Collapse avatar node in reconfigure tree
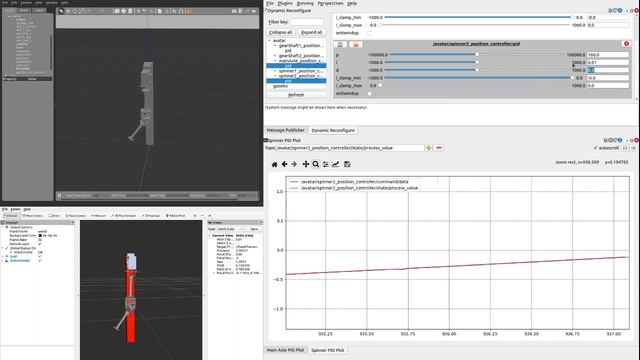The width and height of the screenshot is (640, 360). pyautogui.click(x=270, y=40)
